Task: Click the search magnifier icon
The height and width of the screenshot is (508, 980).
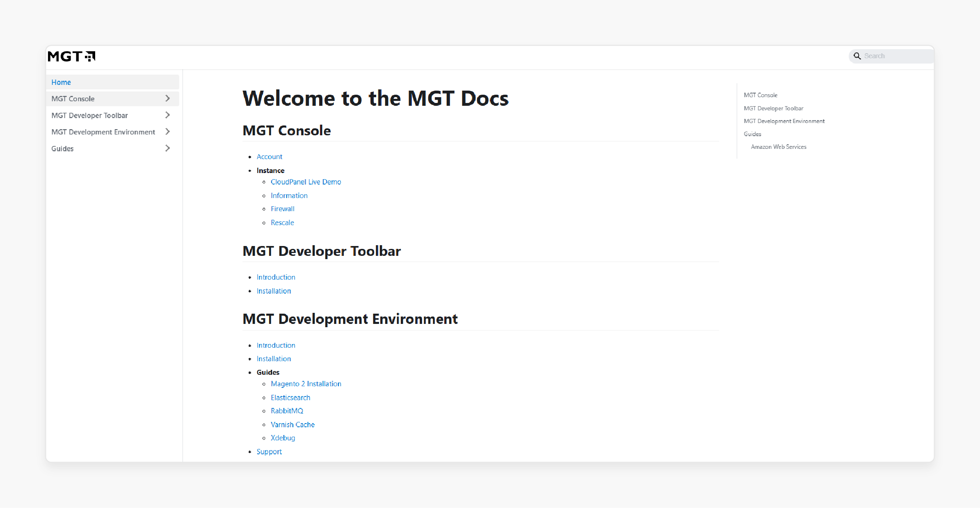Action: pos(857,56)
